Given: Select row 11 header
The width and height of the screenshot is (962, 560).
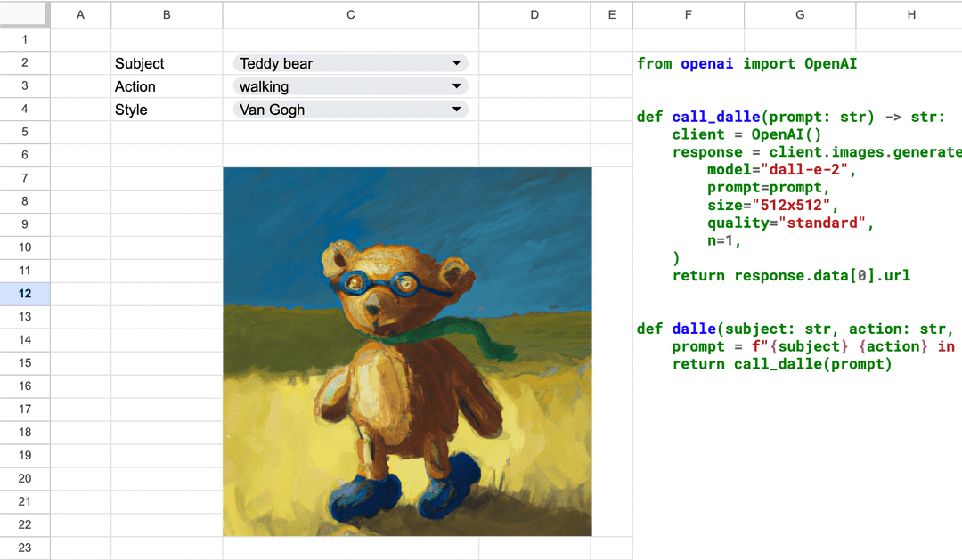Looking at the screenshot, I should coord(25,271).
